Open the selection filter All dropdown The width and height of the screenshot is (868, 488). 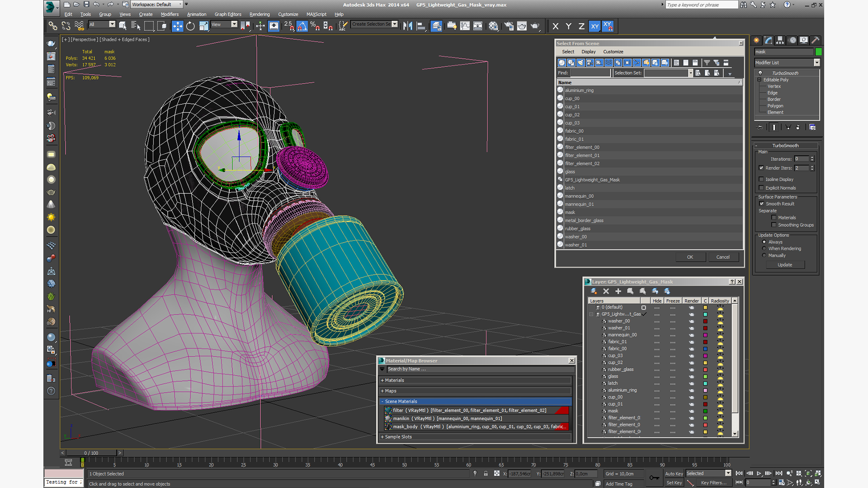click(x=102, y=24)
